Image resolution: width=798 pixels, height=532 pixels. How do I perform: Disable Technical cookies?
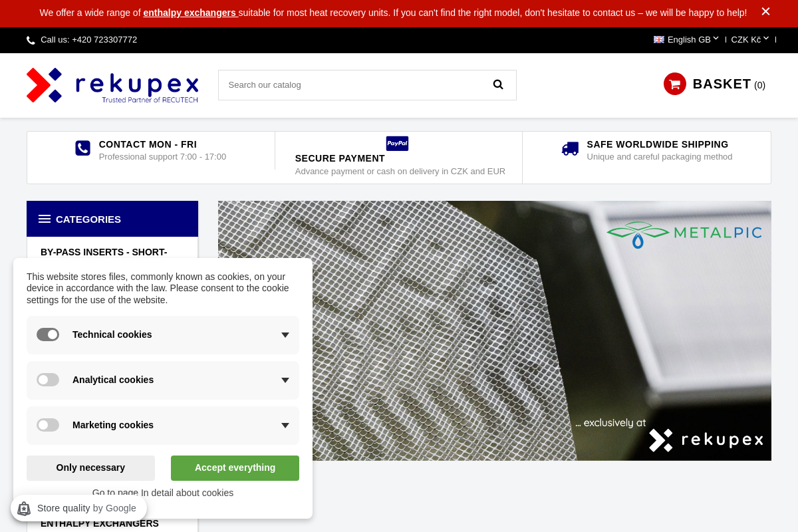[48, 334]
